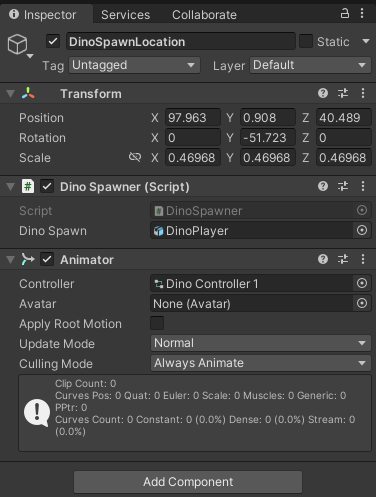Screen dimensions: 376x497
Task: Click the Scale Y field 0.46968
Action: [268, 157]
